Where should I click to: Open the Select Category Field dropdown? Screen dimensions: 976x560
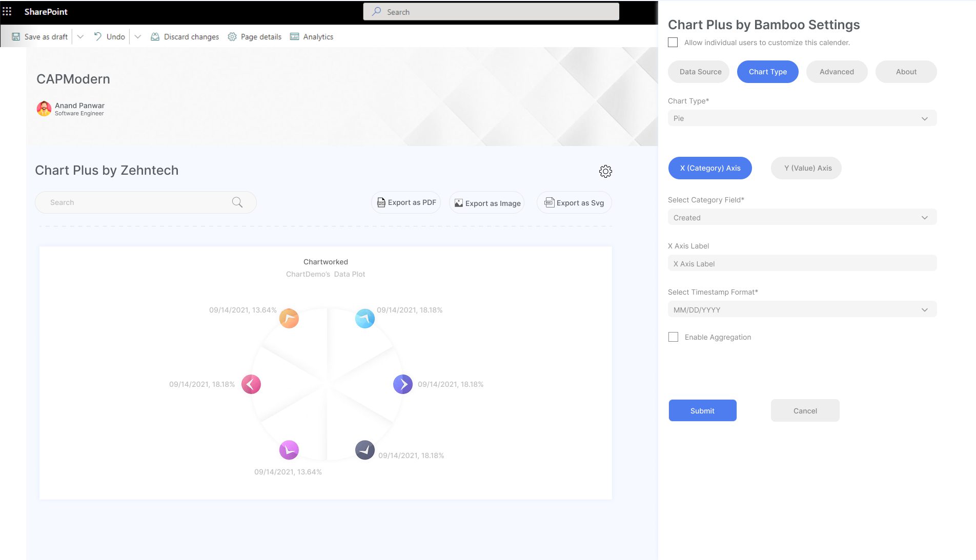(x=802, y=218)
